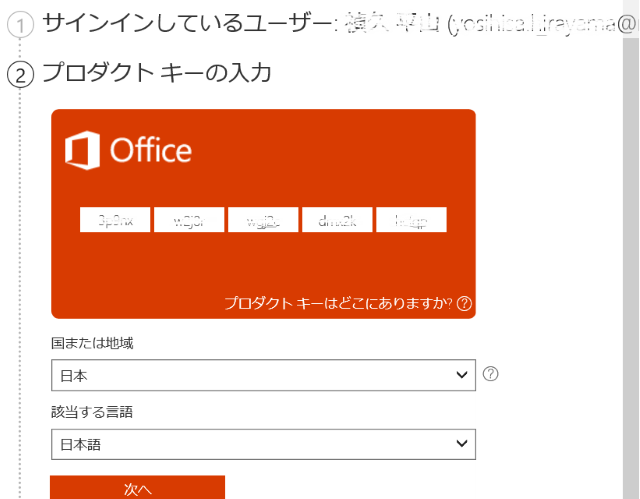Click the fifth product key input box
The height and width of the screenshot is (499, 640).
point(411,220)
